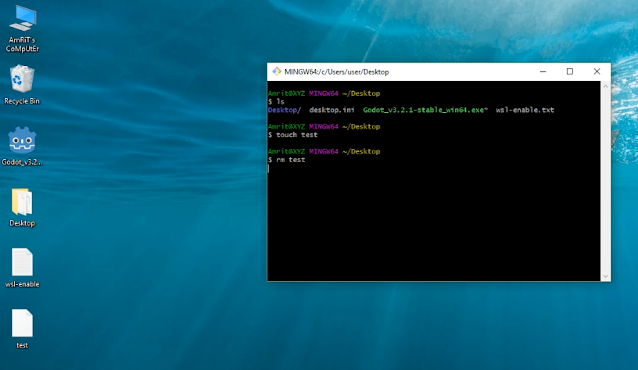Image resolution: width=638 pixels, height=370 pixels.
Task: Click 'desktop.ini' in the ls output
Action: [332, 110]
